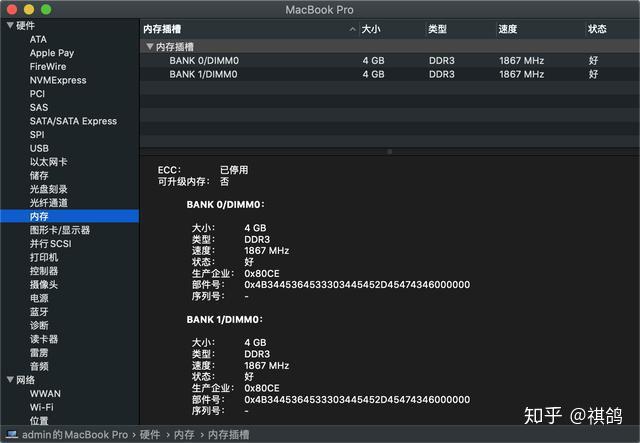This screenshot has width=640, height=443.
Task: Open 并行 SCSI in the sidebar
Action: (50, 244)
